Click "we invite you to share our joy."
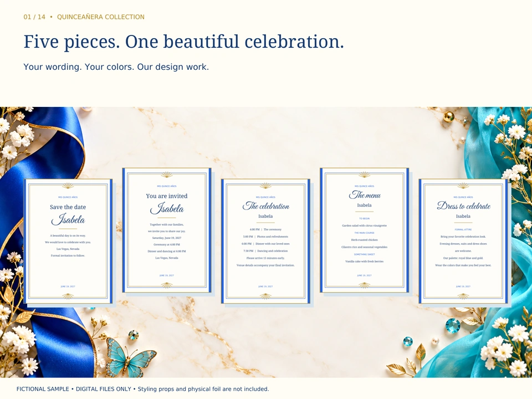 167,231
